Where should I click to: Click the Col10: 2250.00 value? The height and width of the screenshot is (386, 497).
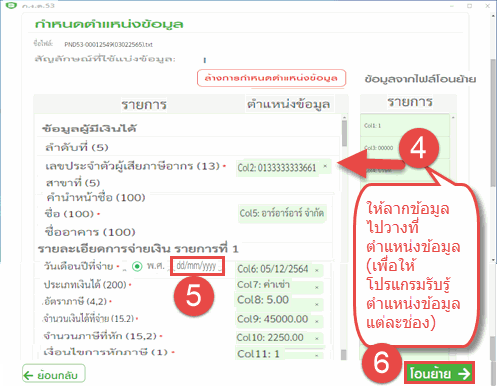pyautogui.click(x=270, y=338)
